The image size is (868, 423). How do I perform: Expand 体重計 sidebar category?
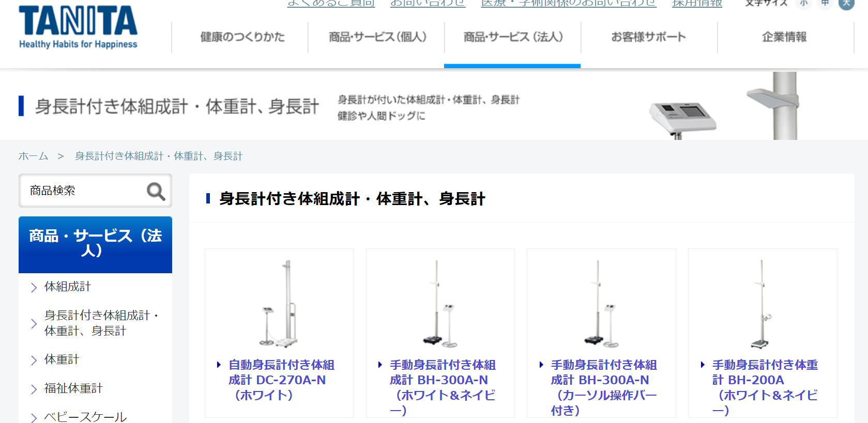pos(62,359)
